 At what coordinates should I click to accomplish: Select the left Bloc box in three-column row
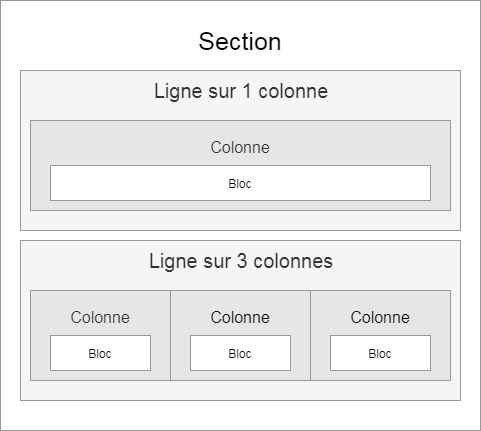[100, 353]
